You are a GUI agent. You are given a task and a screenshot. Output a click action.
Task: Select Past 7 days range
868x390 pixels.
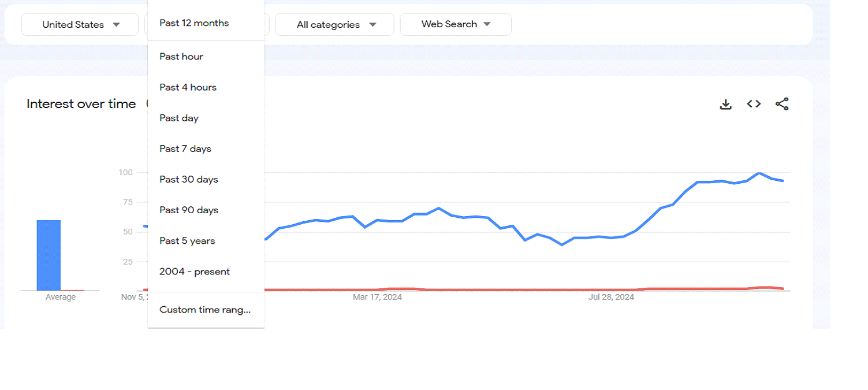coord(185,148)
